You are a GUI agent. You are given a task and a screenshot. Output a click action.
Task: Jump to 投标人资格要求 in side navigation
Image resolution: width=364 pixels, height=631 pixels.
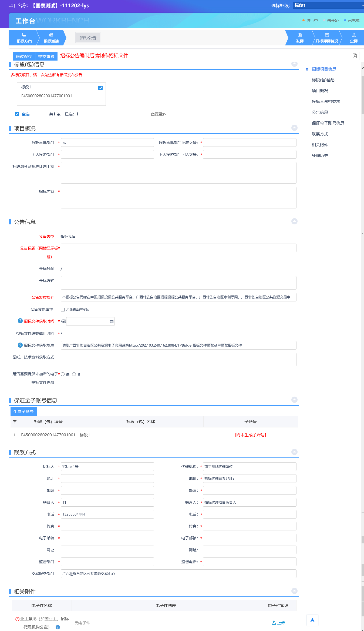[326, 101]
